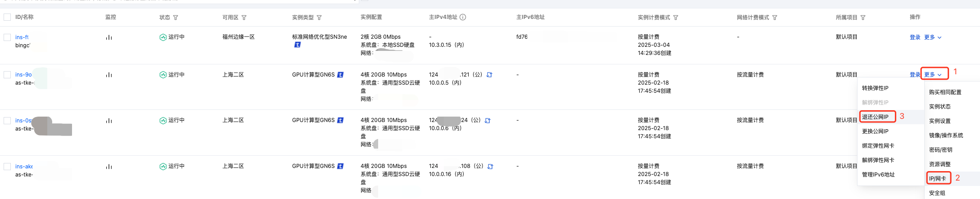Select 更换公网IP menu entry
Image resolution: width=980 pixels, height=199 pixels.
pyautogui.click(x=875, y=131)
